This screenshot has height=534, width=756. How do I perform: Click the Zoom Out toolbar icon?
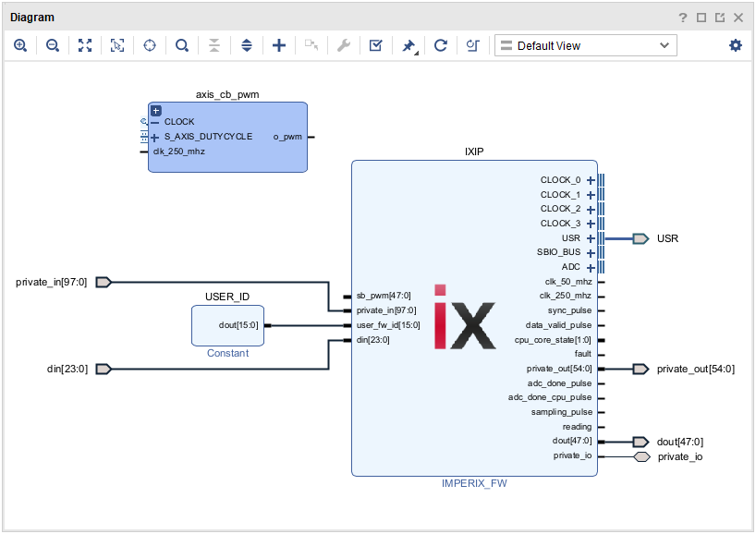(x=53, y=45)
